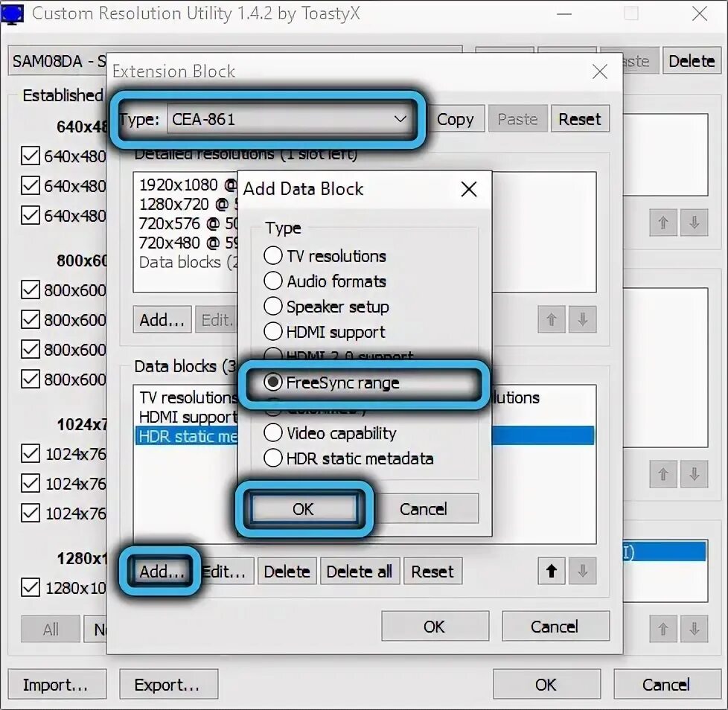Move detailed resolution up arrow
The image size is (728, 710).
tap(552, 319)
